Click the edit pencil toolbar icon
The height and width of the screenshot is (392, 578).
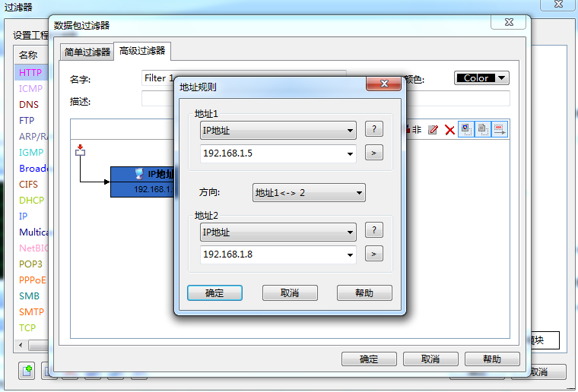click(x=433, y=130)
